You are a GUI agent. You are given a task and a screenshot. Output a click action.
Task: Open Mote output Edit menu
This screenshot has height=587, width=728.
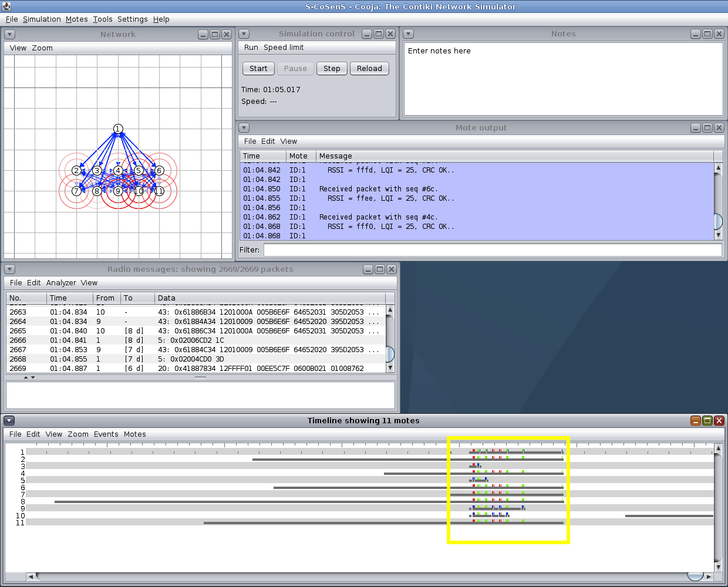268,141
